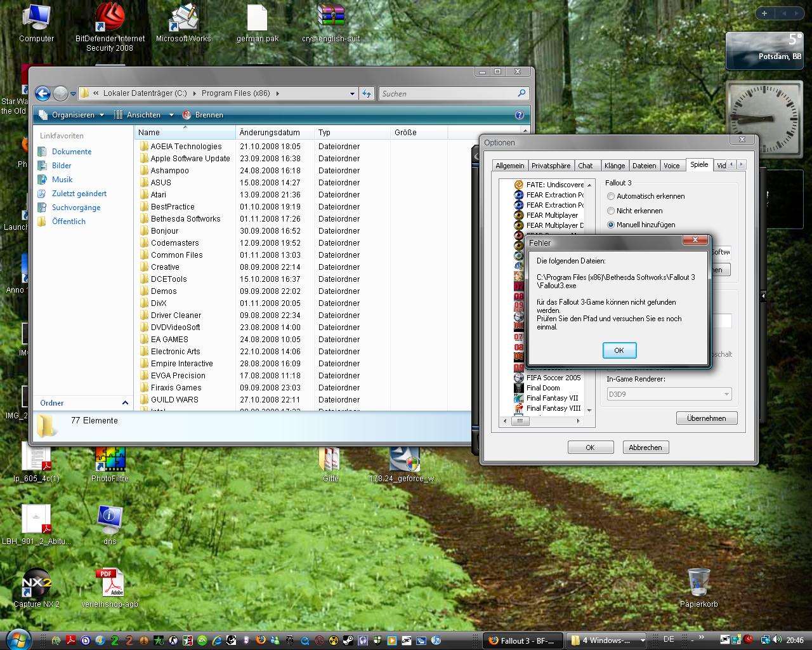Click the Brennen burn toolbar item
This screenshot has height=650, width=812.
[203, 115]
